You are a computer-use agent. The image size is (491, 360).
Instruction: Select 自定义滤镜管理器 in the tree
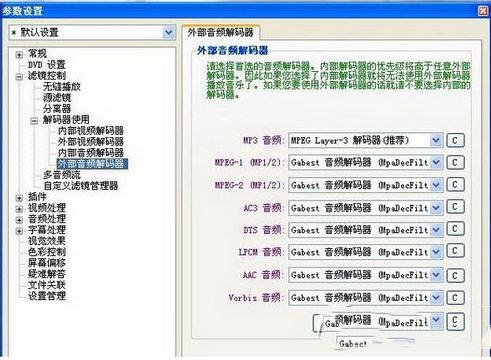(81, 186)
